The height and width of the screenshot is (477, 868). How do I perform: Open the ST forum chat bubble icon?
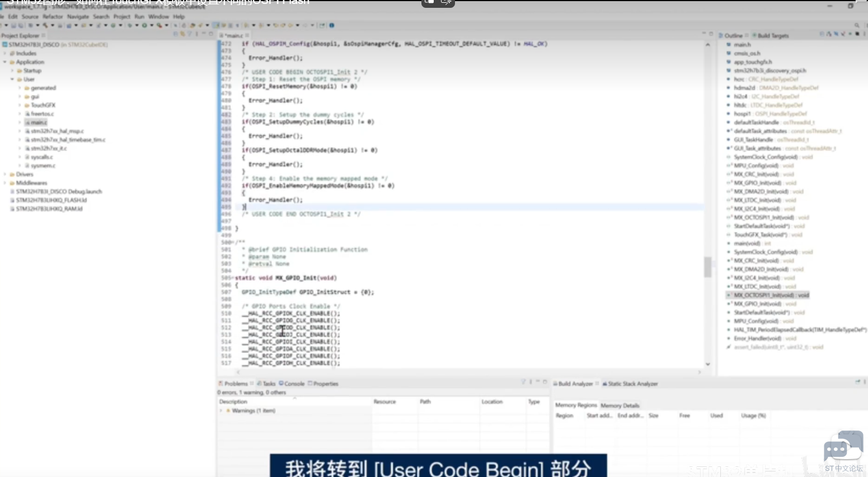click(843, 446)
